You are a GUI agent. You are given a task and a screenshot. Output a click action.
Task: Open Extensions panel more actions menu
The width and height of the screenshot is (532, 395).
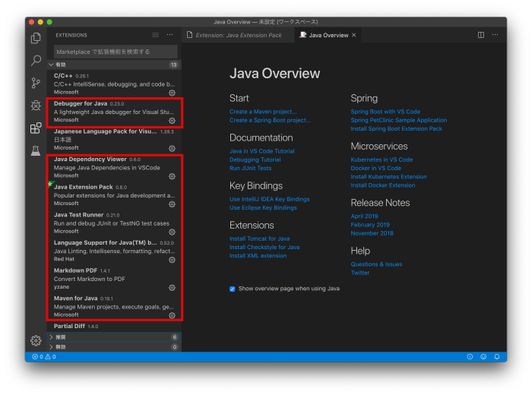170,35
